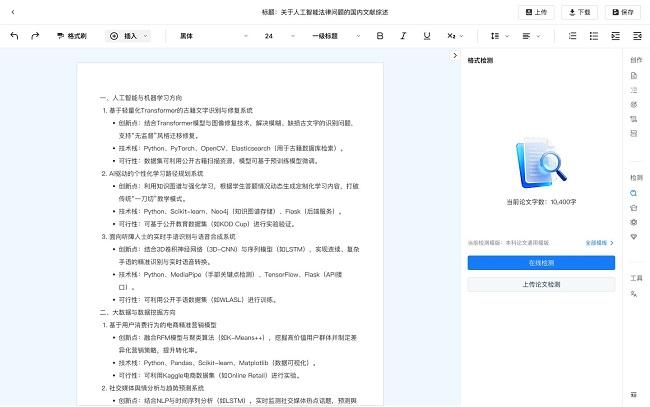This screenshot has width=650, height=407.
Task: Click the 保存 save button
Action: (621, 12)
